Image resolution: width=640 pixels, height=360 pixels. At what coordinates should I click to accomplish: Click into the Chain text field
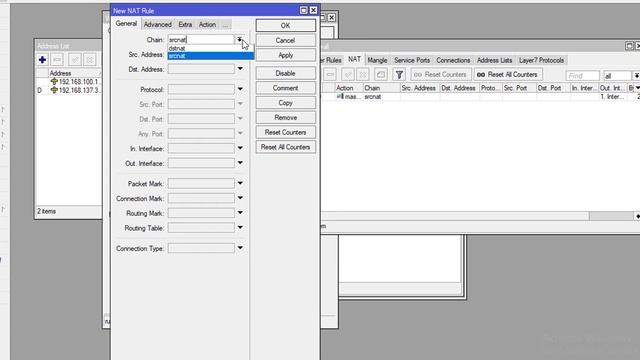(x=201, y=40)
